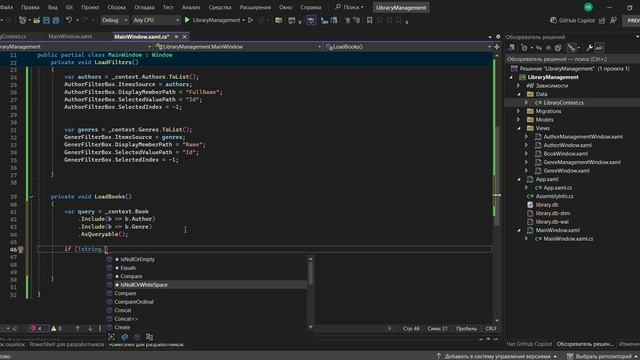Click Solution Explorer collapse all icon
The height and width of the screenshot is (360, 640).
(x=549, y=48)
